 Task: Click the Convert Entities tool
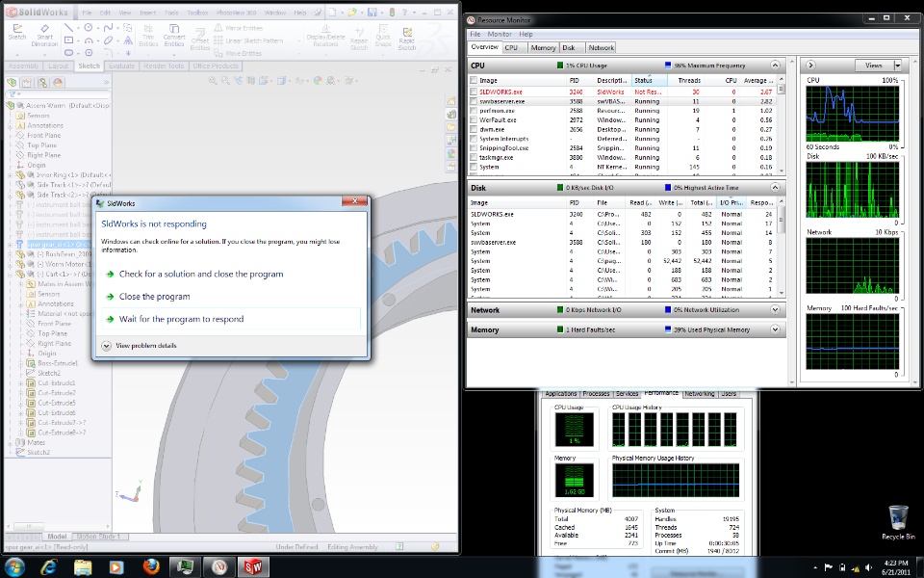tap(174, 36)
